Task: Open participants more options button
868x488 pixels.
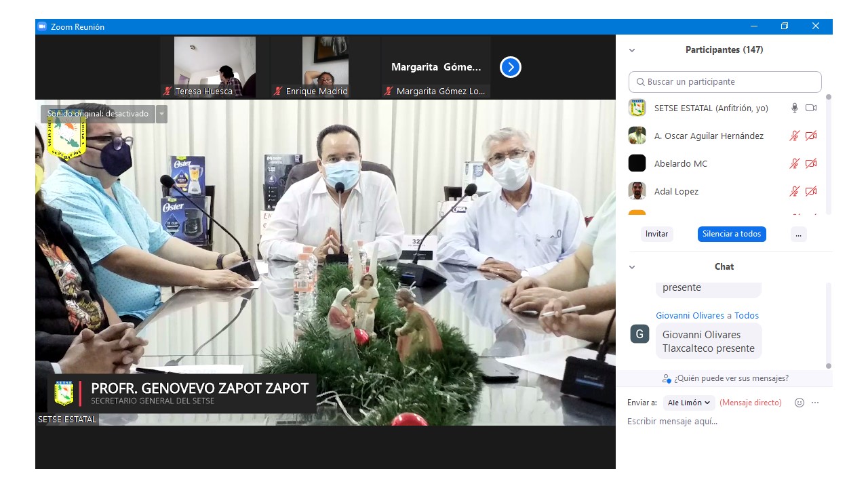Action: (798, 234)
